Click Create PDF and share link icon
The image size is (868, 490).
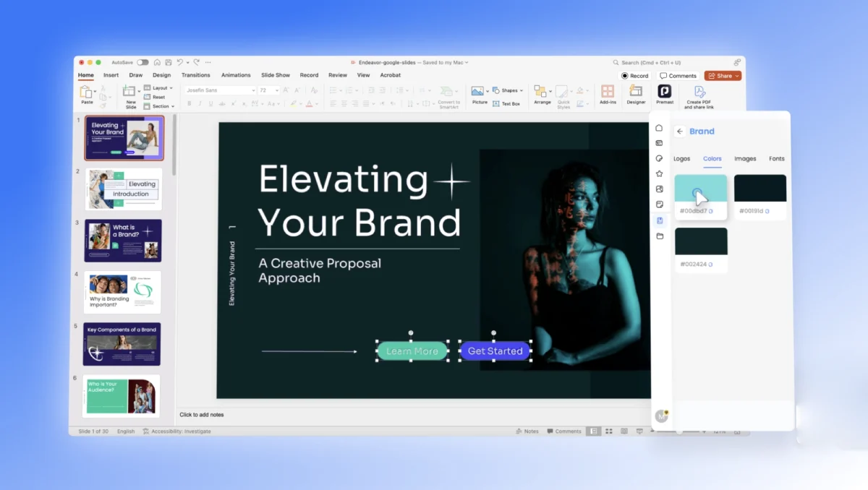pos(699,93)
